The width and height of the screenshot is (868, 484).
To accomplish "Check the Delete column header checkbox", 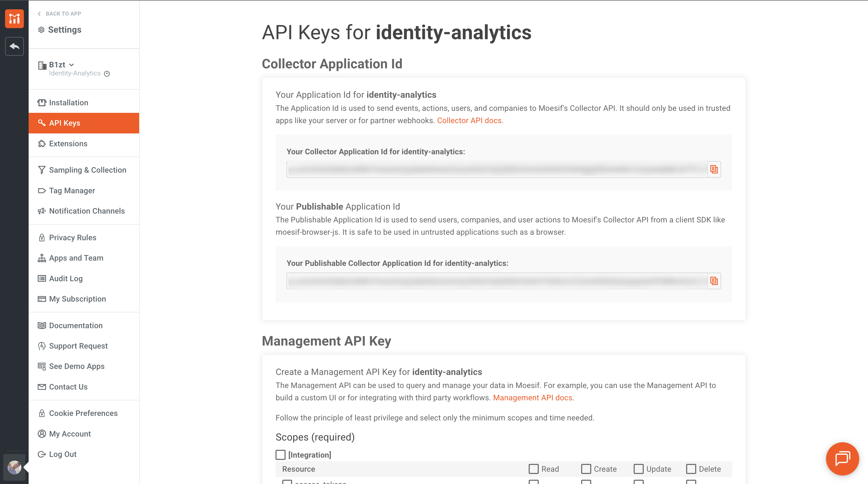I will coord(691,469).
